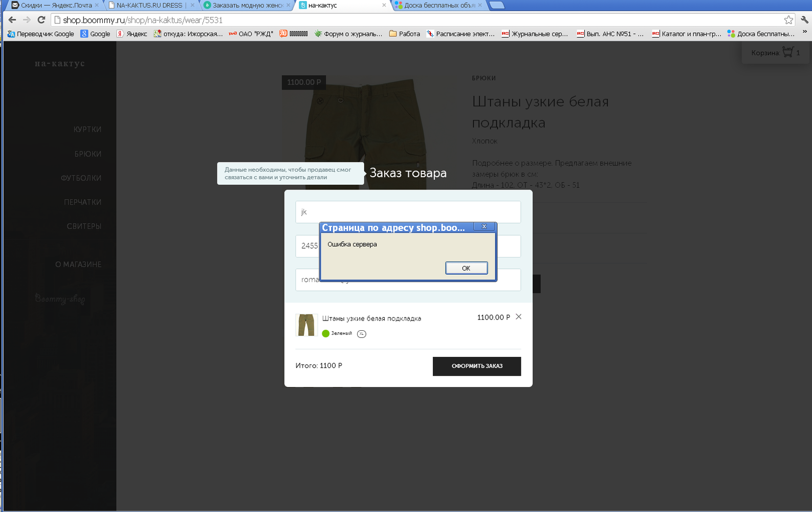Click the browser back arrow
The height and width of the screenshot is (512, 812).
[12, 20]
